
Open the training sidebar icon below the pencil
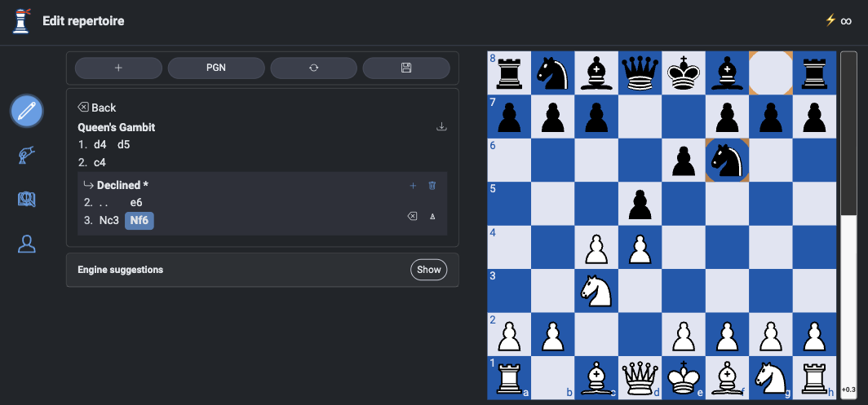click(27, 156)
